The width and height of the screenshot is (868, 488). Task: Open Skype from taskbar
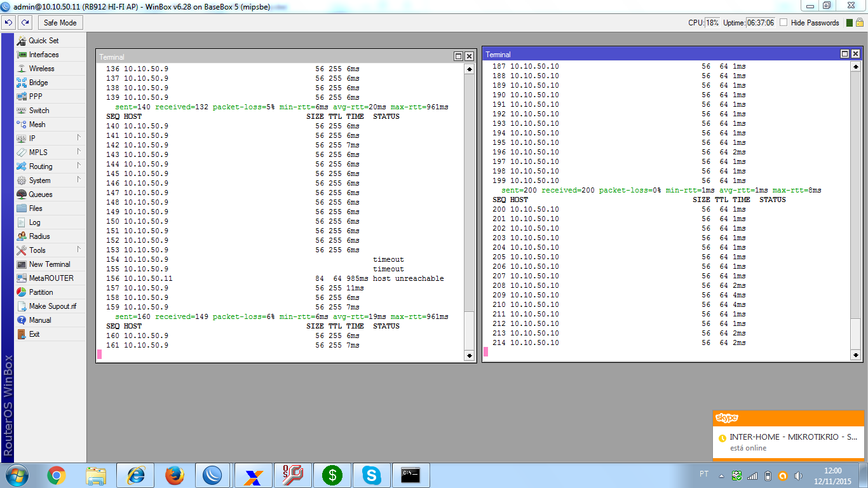pyautogui.click(x=372, y=475)
